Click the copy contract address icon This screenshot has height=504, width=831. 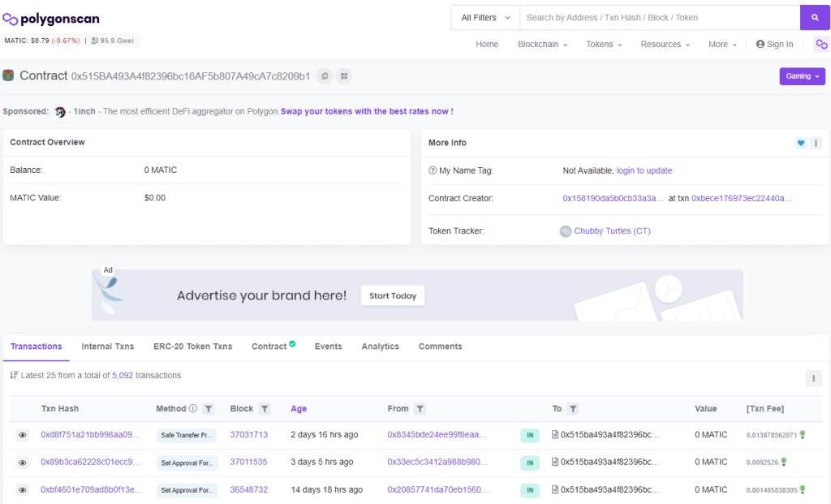[x=325, y=75]
